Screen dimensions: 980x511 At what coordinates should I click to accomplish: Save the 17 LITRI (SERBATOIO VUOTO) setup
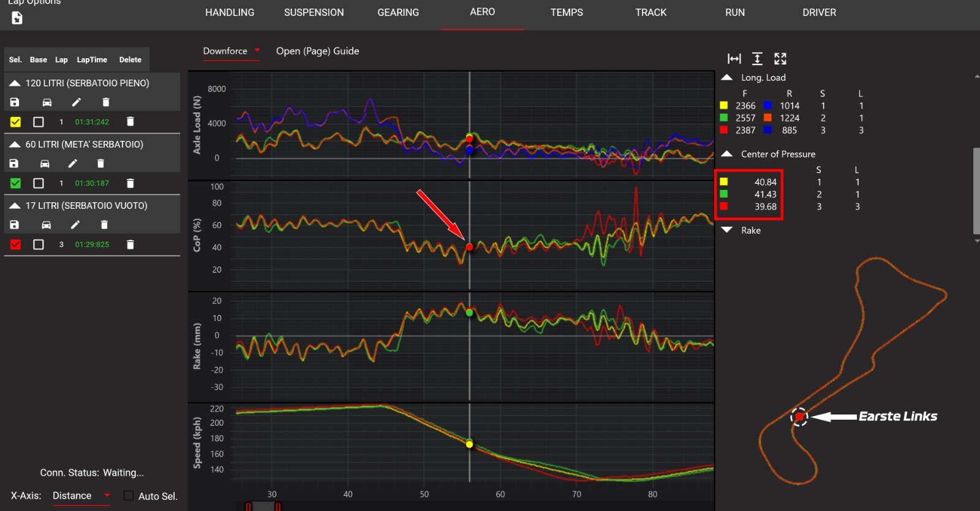tap(14, 225)
